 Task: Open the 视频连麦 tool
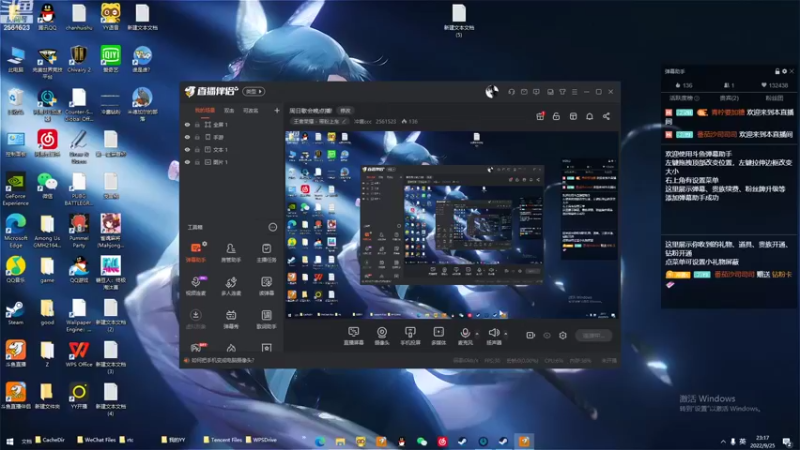click(x=195, y=286)
